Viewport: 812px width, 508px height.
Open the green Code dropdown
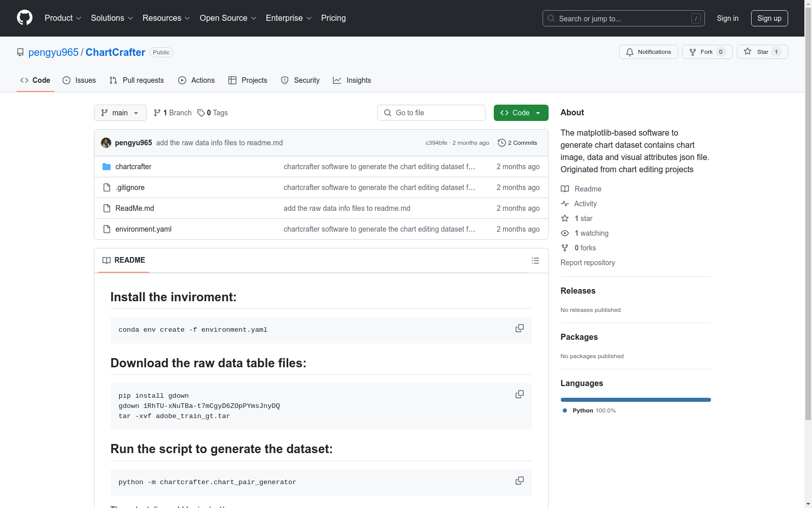tap(521, 113)
